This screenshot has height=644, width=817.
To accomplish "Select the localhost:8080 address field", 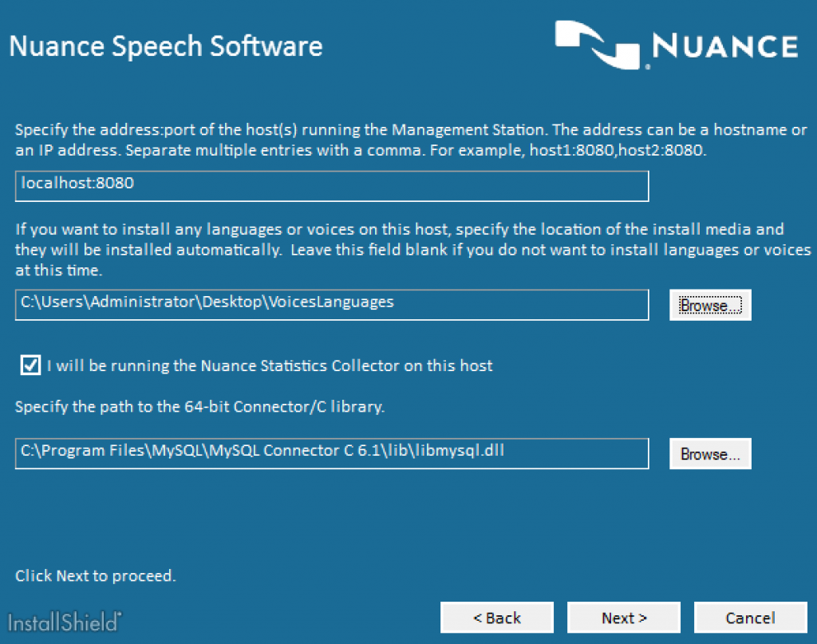I will 331,186.
